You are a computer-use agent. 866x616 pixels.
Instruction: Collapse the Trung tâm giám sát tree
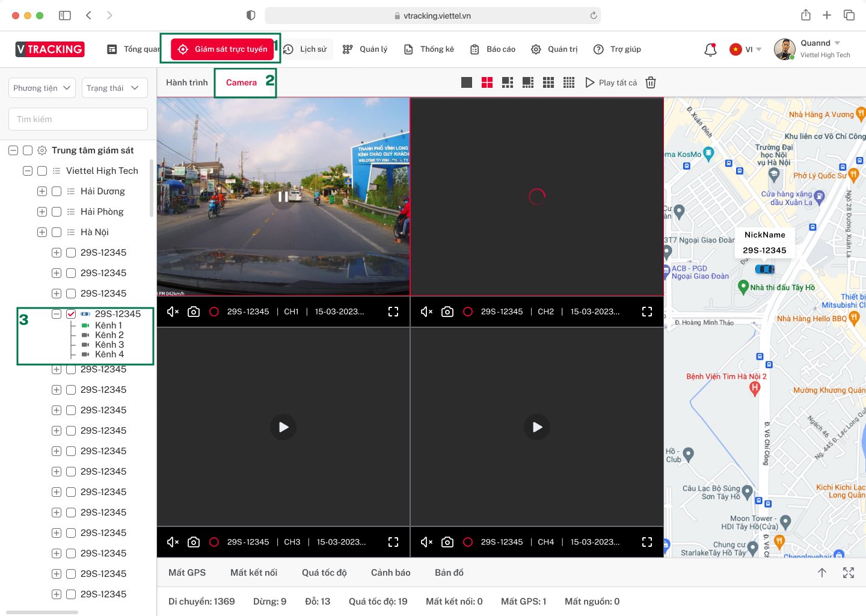click(x=13, y=150)
